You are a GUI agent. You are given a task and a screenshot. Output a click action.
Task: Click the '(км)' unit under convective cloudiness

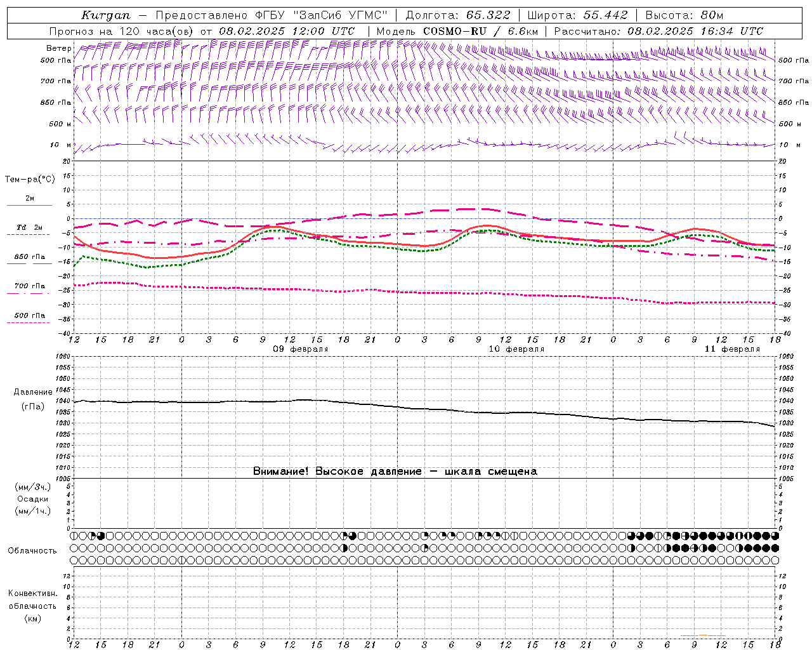click(x=33, y=618)
